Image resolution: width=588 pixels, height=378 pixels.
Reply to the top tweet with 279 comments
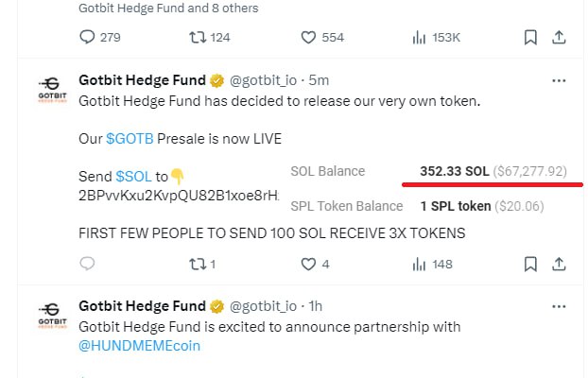tap(88, 38)
